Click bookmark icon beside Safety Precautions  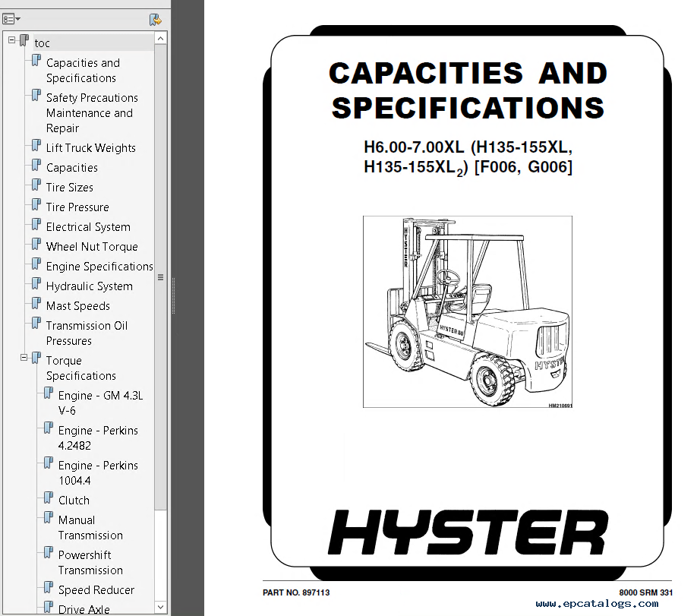coord(36,95)
